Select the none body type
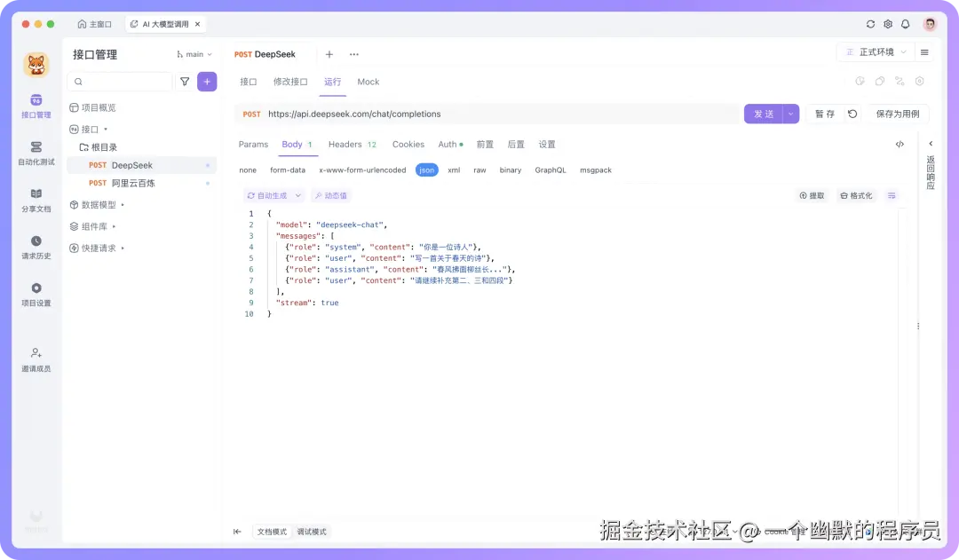Screen dimensions: 959x560 point(248,170)
